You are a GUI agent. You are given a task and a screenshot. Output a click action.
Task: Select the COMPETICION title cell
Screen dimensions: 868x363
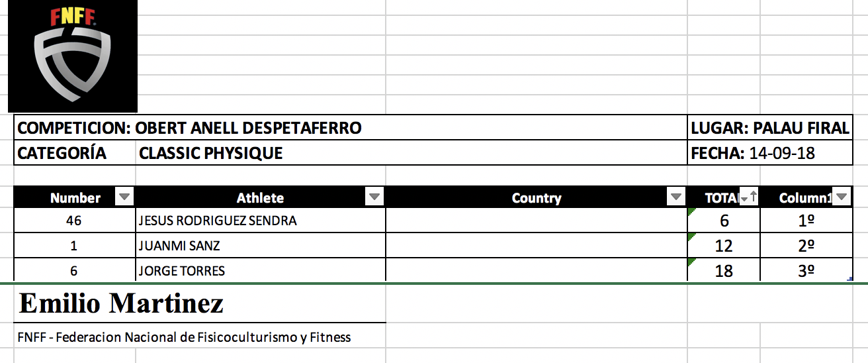point(190,128)
